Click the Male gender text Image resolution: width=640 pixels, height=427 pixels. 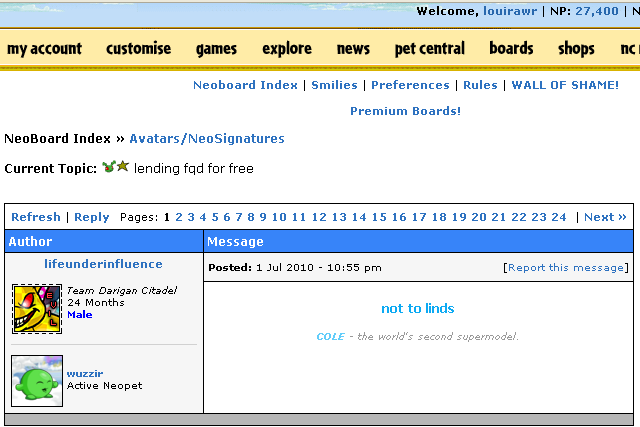[x=80, y=315]
